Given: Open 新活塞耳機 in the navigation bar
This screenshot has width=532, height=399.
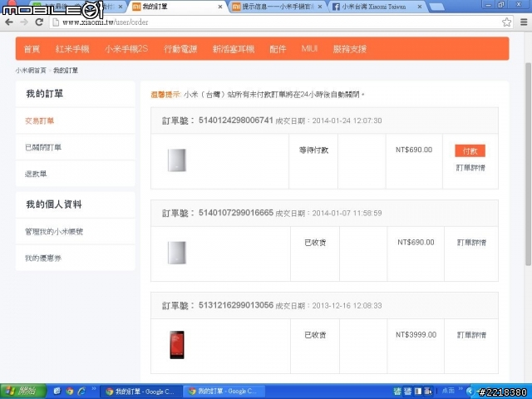Looking at the screenshot, I should coord(234,49).
